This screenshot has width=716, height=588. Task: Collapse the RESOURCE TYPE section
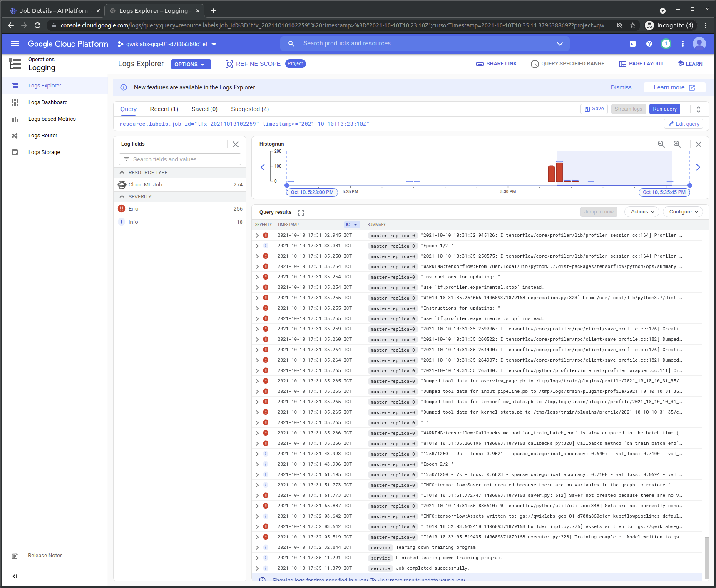pyautogui.click(x=122, y=172)
